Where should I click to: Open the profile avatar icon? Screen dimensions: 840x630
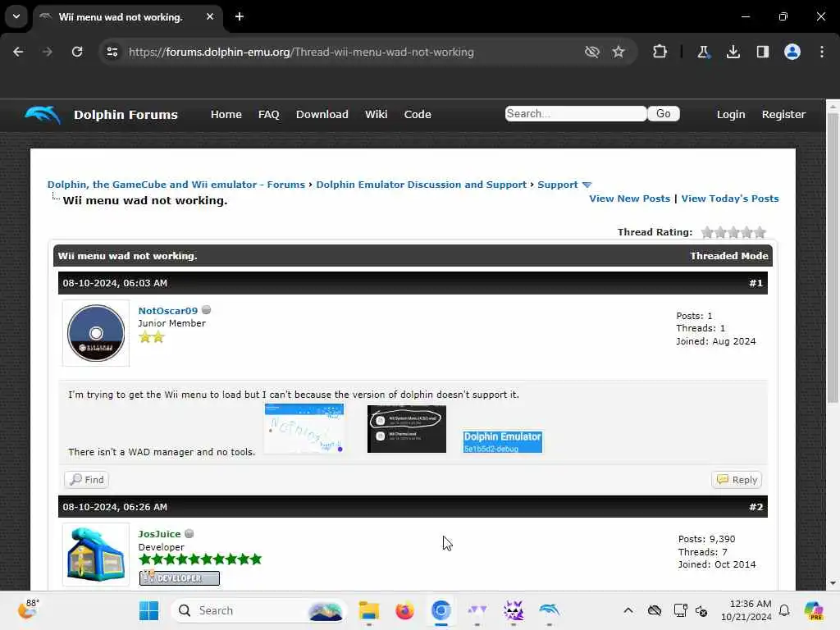(x=792, y=52)
